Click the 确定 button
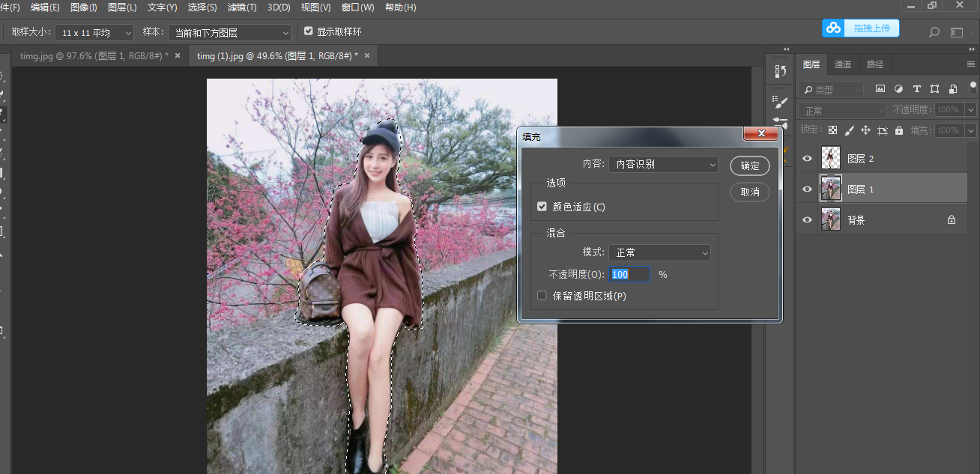980x474 pixels. [x=749, y=166]
